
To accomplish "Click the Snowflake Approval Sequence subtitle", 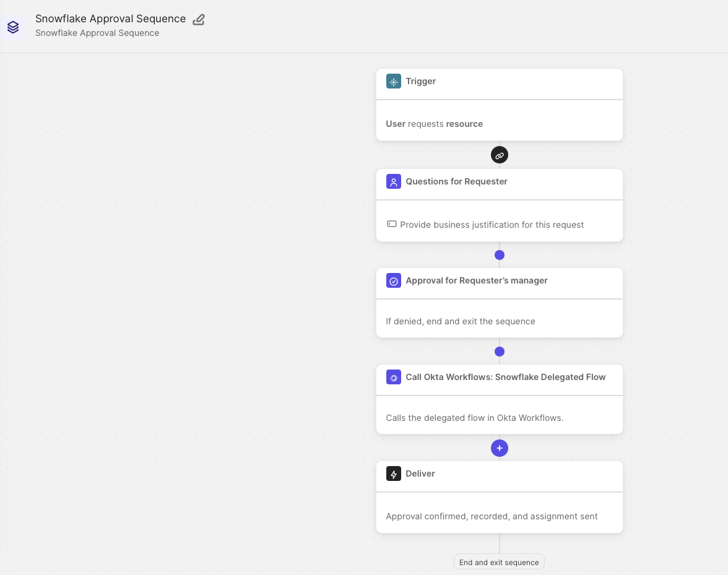I will (97, 33).
